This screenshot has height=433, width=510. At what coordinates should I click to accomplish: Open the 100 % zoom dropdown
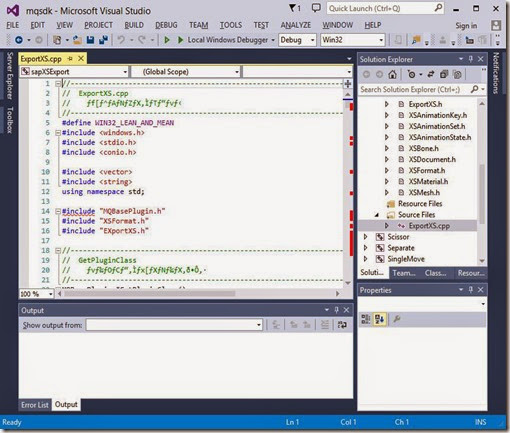[36, 294]
